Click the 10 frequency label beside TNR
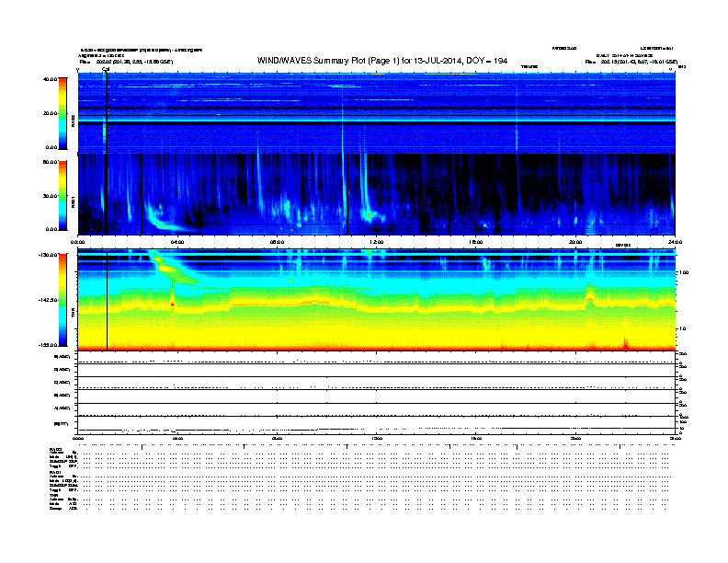The height and width of the screenshot is (563, 728). pos(682,328)
